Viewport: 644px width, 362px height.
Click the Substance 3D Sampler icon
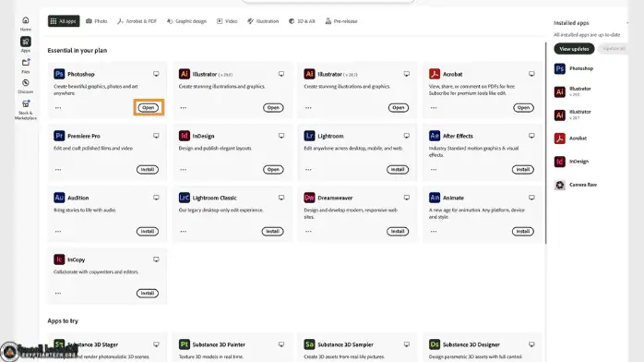coord(309,344)
